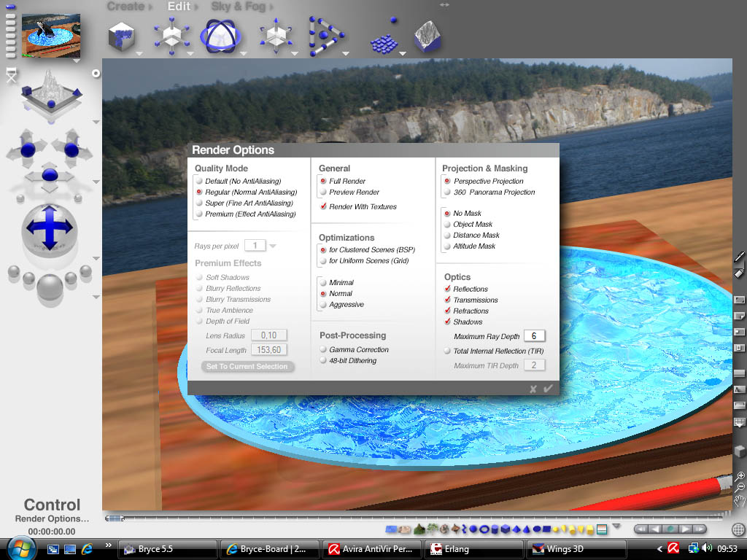Click the large render sphere button
The image size is (747, 560).
click(x=50, y=287)
